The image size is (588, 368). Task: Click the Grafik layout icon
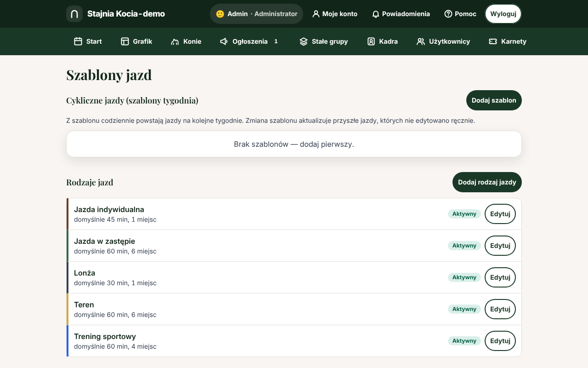point(125,41)
